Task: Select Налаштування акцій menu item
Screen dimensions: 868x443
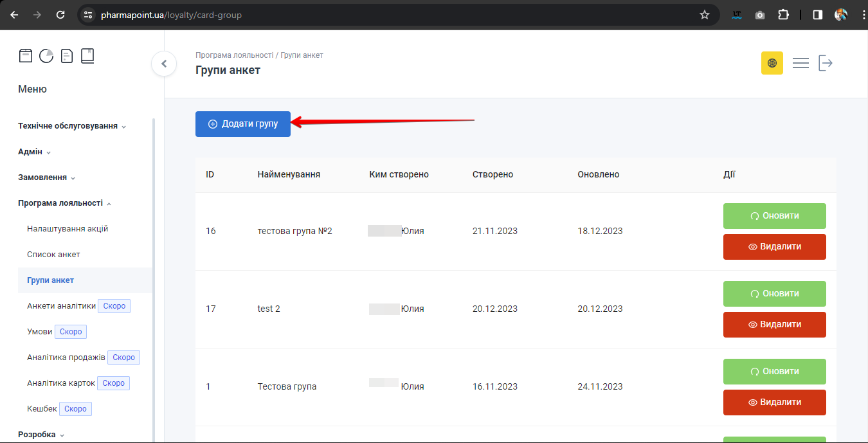Action: click(x=68, y=229)
